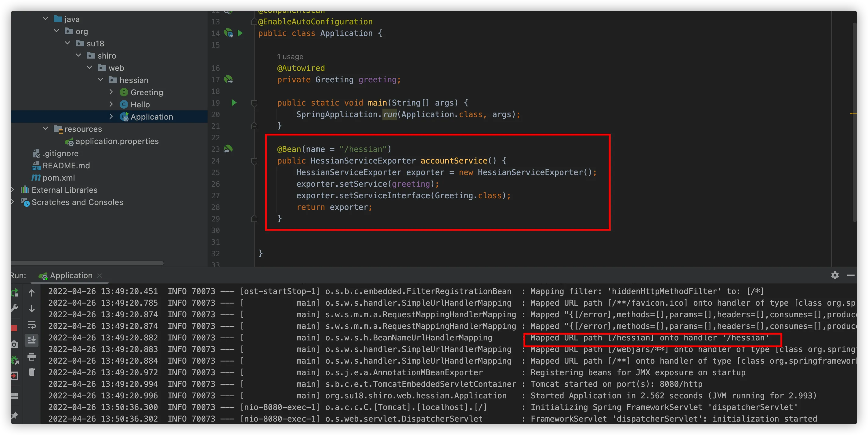The width and height of the screenshot is (868, 435).
Task: Click the bean gutter icon on line 23
Action: click(229, 149)
